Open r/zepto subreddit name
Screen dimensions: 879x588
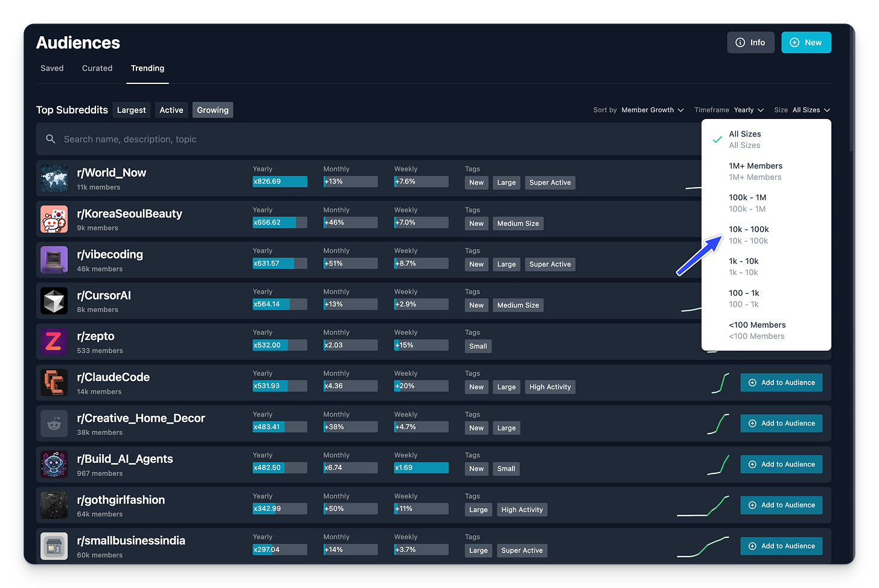(95, 336)
